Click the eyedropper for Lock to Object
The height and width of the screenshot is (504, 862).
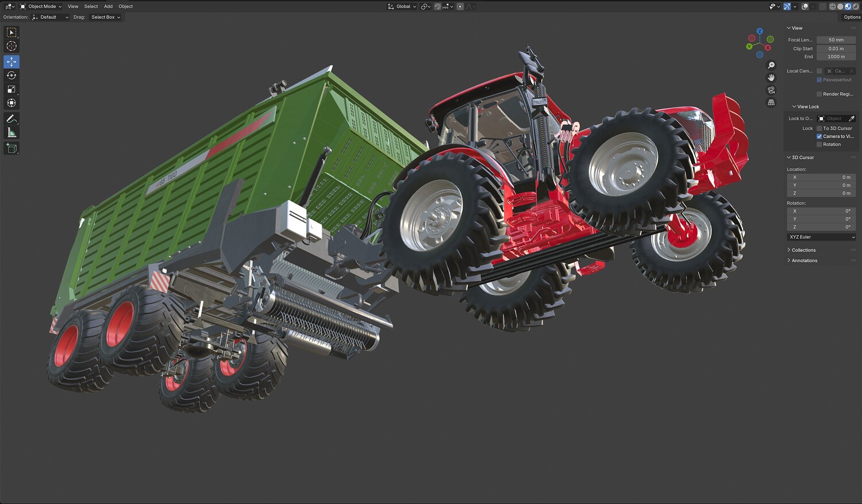851,118
